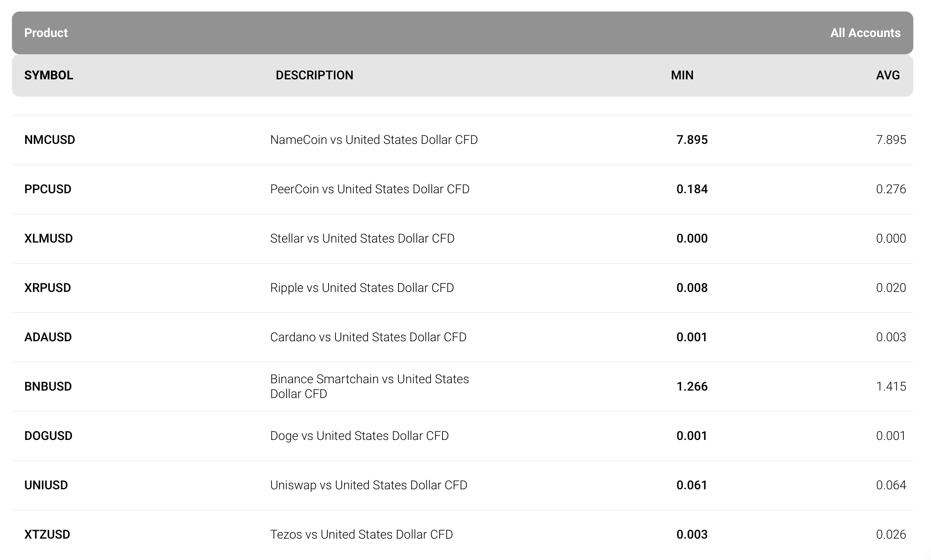Click the PeerCoin average value 0.276
Image resolution: width=931 pixels, height=560 pixels.
pyautogui.click(x=891, y=189)
